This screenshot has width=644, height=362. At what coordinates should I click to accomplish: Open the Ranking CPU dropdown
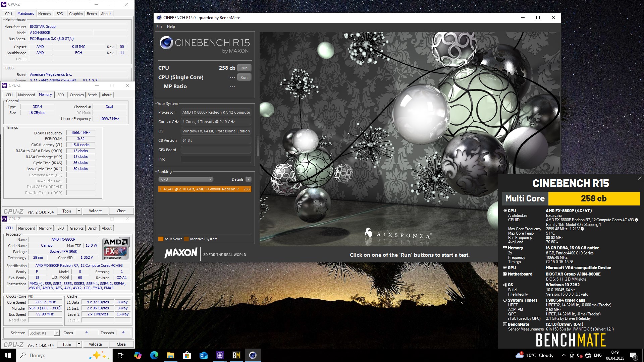point(185,179)
